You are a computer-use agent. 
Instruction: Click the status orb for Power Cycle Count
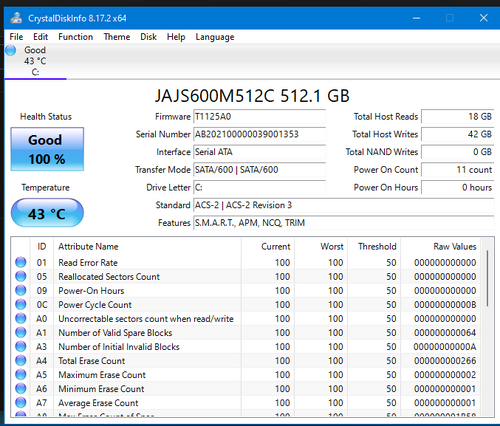(x=21, y=304)
